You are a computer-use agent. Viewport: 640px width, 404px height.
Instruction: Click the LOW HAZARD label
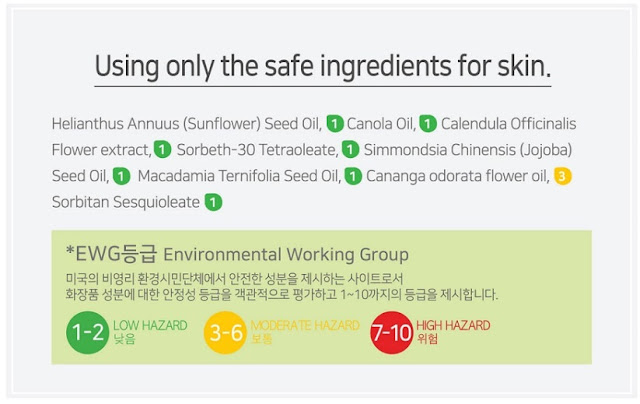pos(150,325)
